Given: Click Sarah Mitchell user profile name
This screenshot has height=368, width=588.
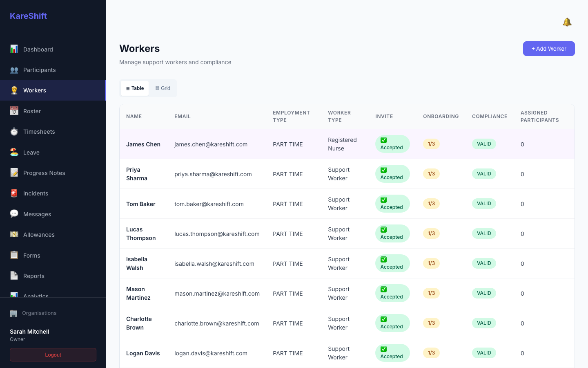Looking at the screenshot, I should (29, 332).
